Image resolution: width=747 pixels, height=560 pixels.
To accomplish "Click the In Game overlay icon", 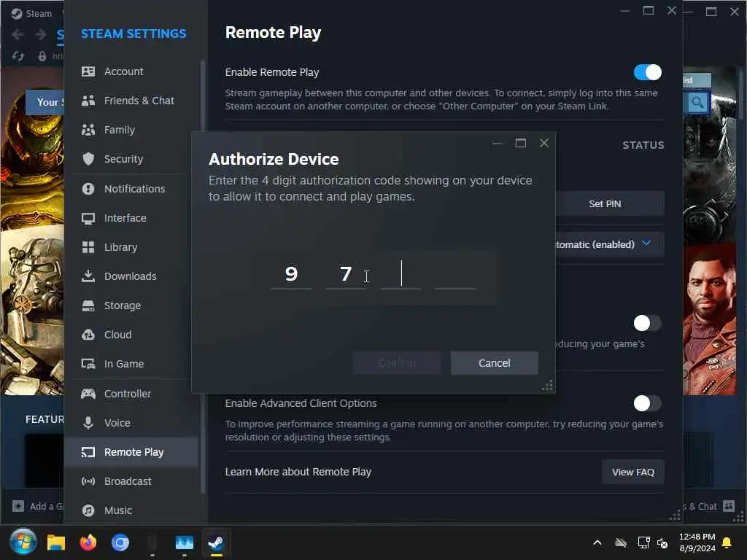I will click(x=88, y=364).
